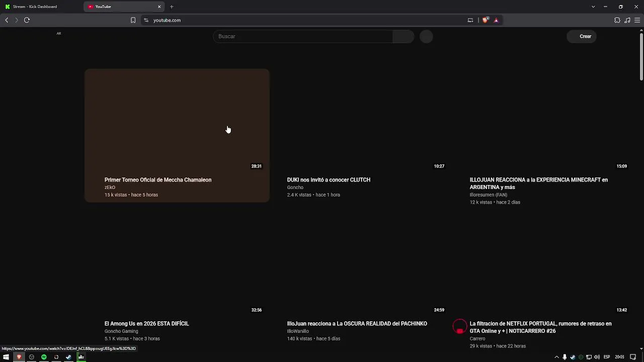
Task: Focus the Buscar search field
Action: 303,36
